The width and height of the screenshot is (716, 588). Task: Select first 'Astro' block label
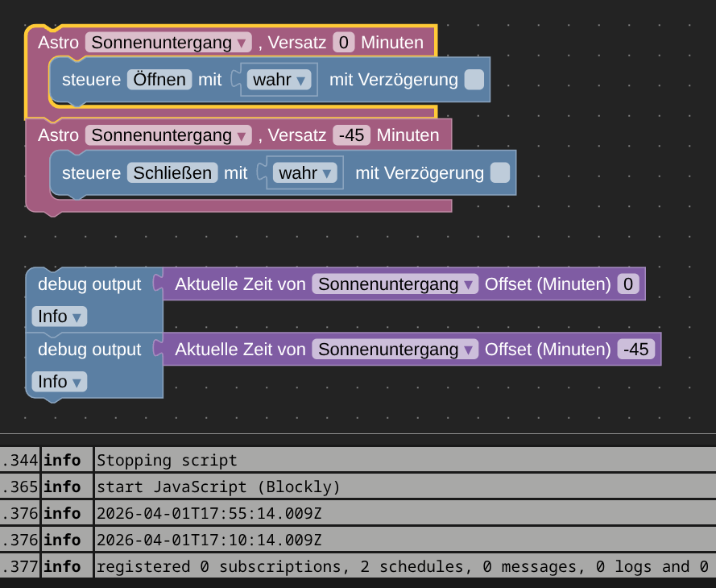pos(59,43)
